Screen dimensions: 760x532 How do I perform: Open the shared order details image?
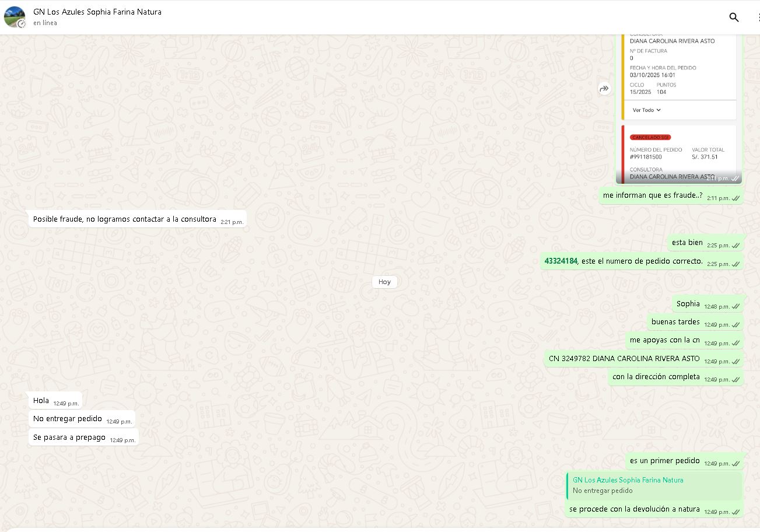click(x=679, y=109)
